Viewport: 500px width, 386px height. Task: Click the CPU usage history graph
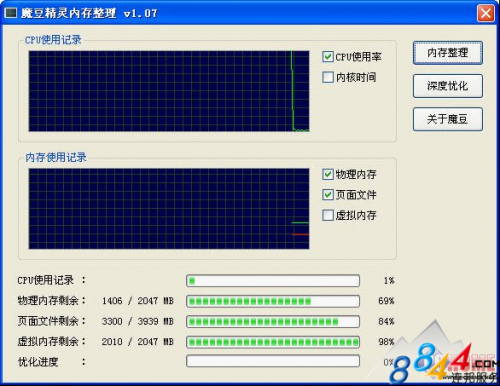point(169,91)
